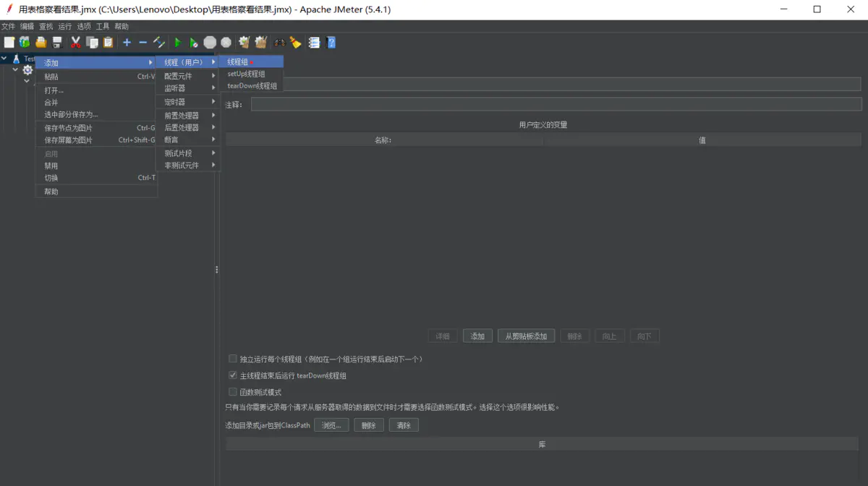Click the 删除 button next to 浏览...

(369, 425)
